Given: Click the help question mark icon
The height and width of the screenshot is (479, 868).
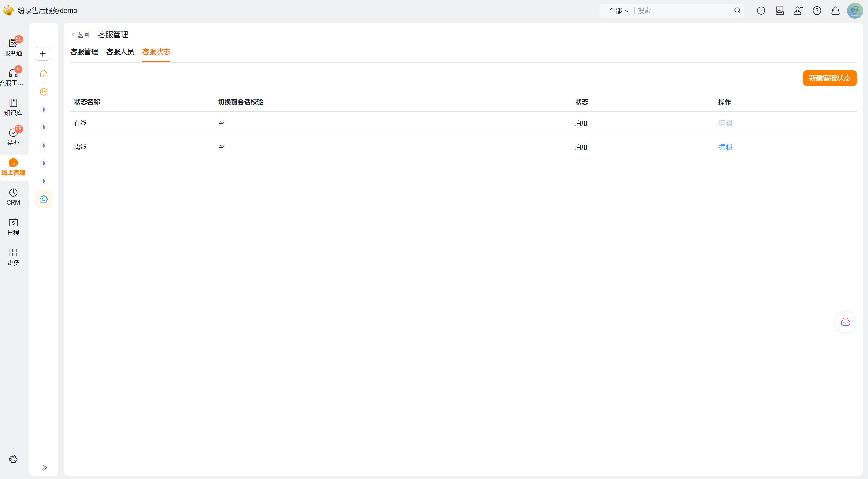Looking at the screenshot, I should click(817, 11).
